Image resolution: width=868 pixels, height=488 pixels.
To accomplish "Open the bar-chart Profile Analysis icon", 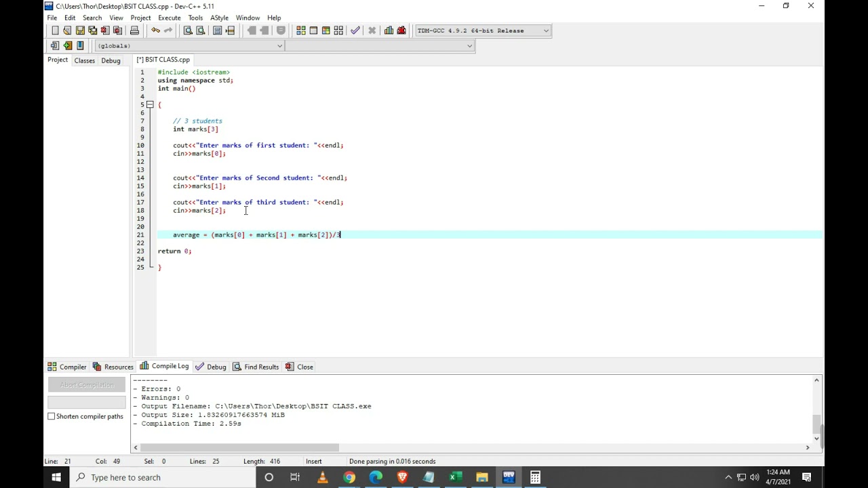I will [389, 30].
